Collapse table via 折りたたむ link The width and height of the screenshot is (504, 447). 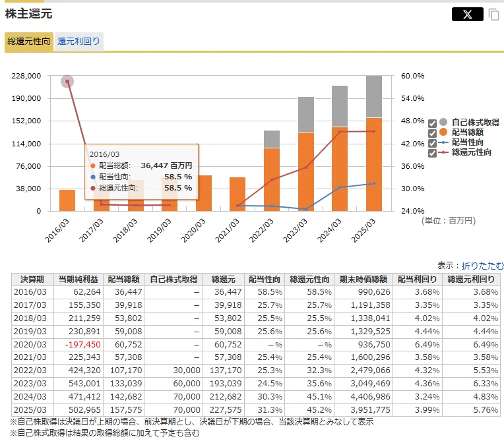(x=482, y=266)
